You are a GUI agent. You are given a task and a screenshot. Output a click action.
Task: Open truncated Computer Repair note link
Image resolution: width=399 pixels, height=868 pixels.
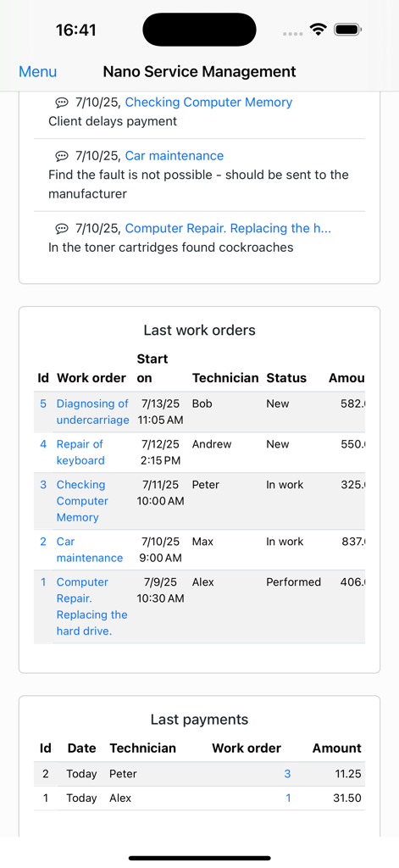[x=228, y=229]
